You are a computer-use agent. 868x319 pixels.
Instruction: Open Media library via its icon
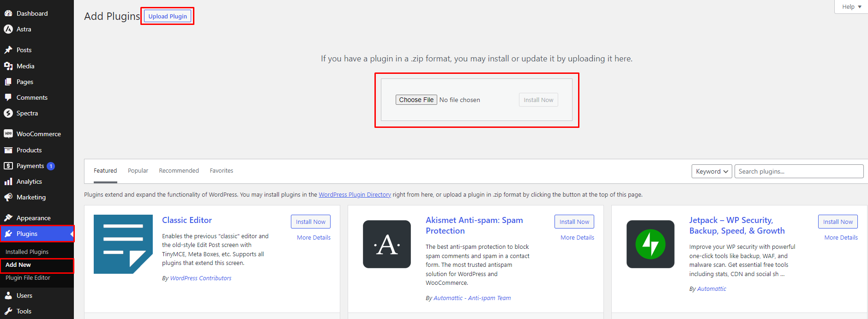8,66
